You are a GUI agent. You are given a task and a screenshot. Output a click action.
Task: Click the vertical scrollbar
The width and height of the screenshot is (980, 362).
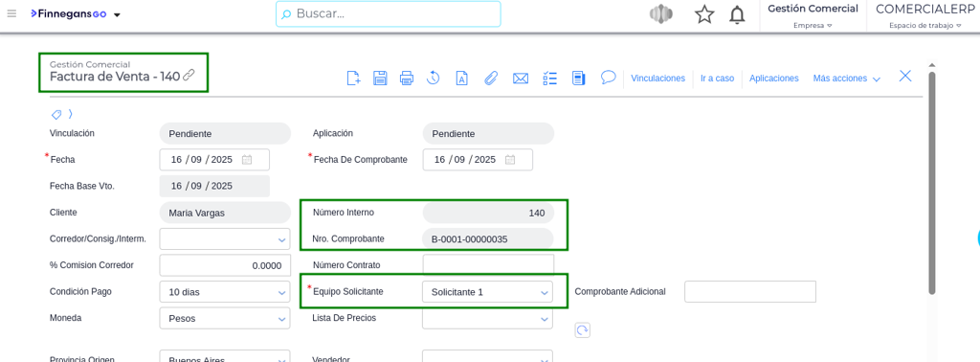point(932,183)
